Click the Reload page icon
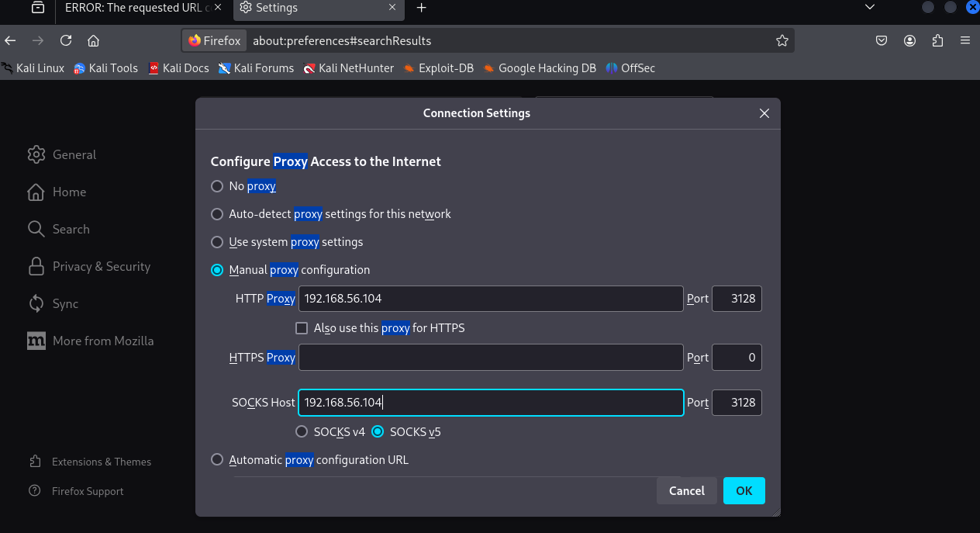The image size is (980, 533). [x=66, y=40]
